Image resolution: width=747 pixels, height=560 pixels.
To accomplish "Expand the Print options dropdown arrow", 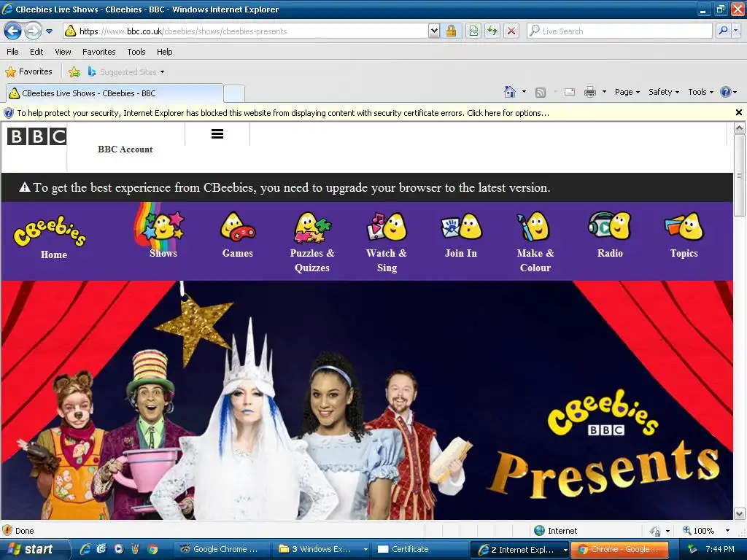I will click(x=604, y=91).
